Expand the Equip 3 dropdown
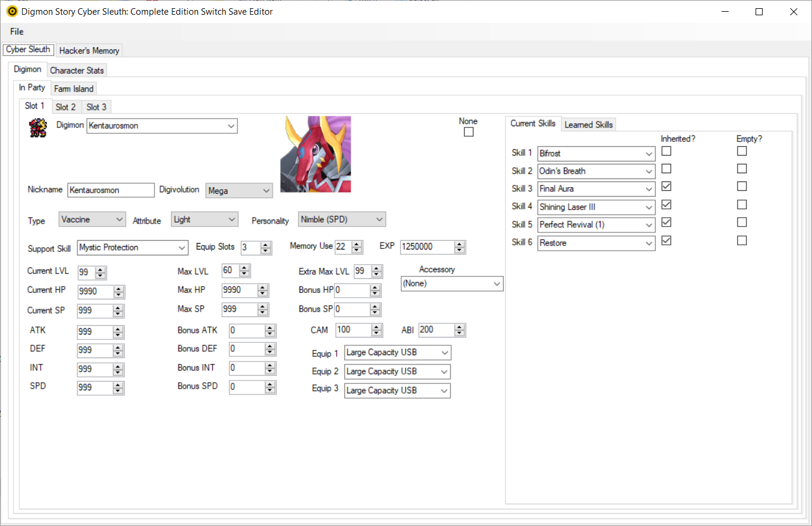 pos(397,390)
